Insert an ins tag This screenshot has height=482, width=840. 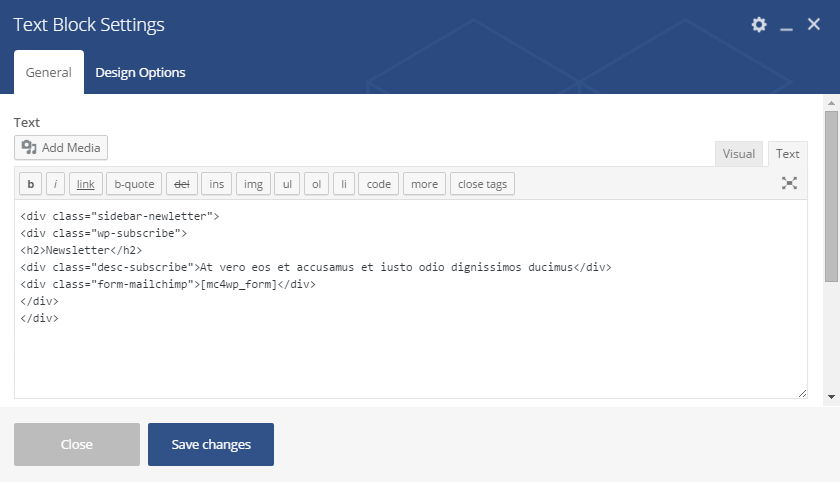217,184
